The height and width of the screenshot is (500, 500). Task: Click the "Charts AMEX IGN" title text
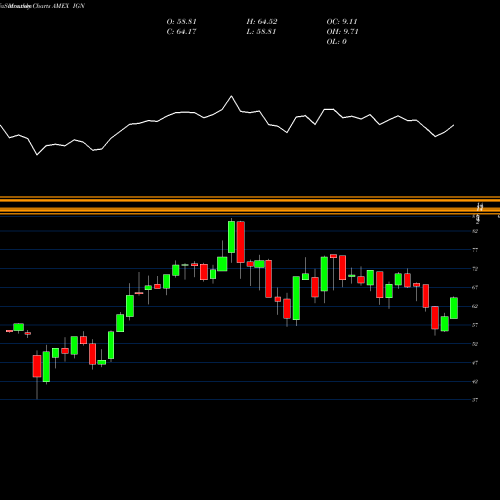click(59, 6)
